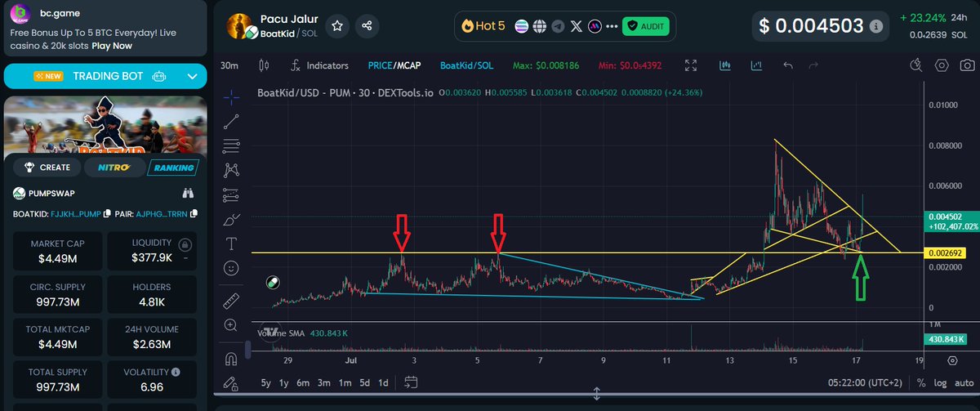Set chart range to 1y
980x411 pixels.
point(284,382)
